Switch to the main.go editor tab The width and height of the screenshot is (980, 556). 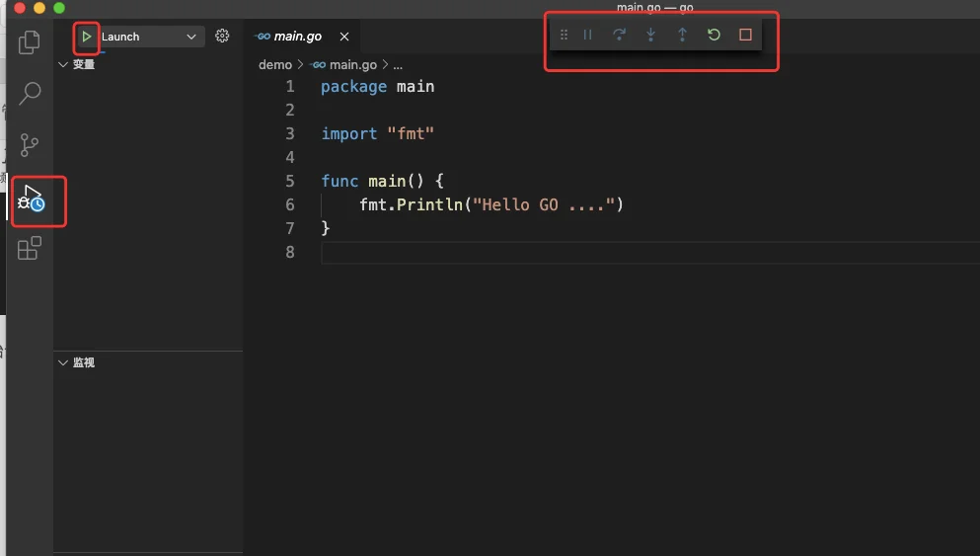coord(297,37)
